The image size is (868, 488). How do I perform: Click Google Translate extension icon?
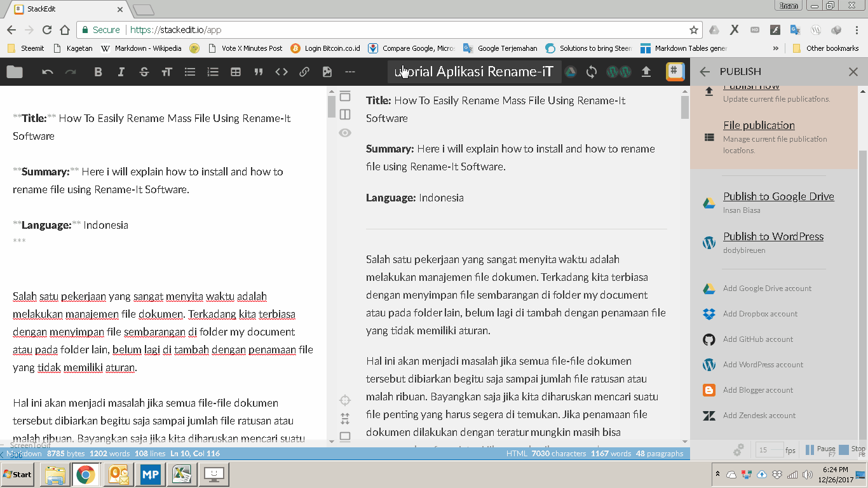[795, 30]
